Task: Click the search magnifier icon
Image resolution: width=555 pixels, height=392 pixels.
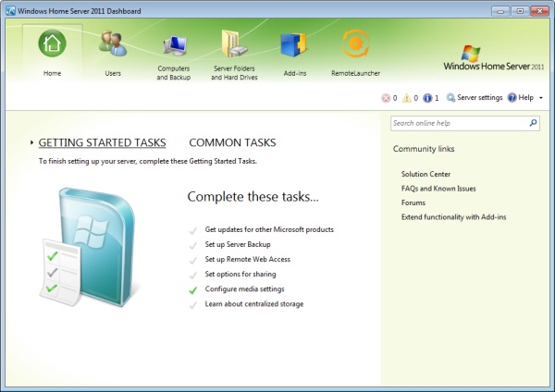Action: pyautogui.click(x=533, y=123)
